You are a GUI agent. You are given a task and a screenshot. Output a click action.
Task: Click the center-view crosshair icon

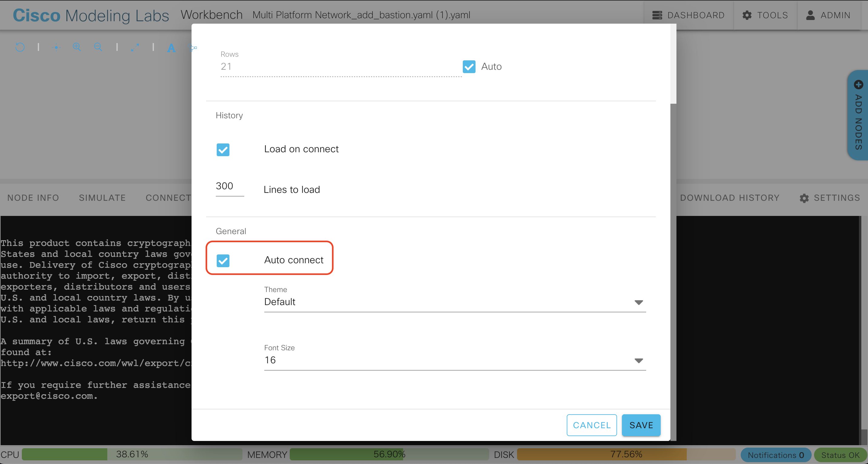[56, 48]
